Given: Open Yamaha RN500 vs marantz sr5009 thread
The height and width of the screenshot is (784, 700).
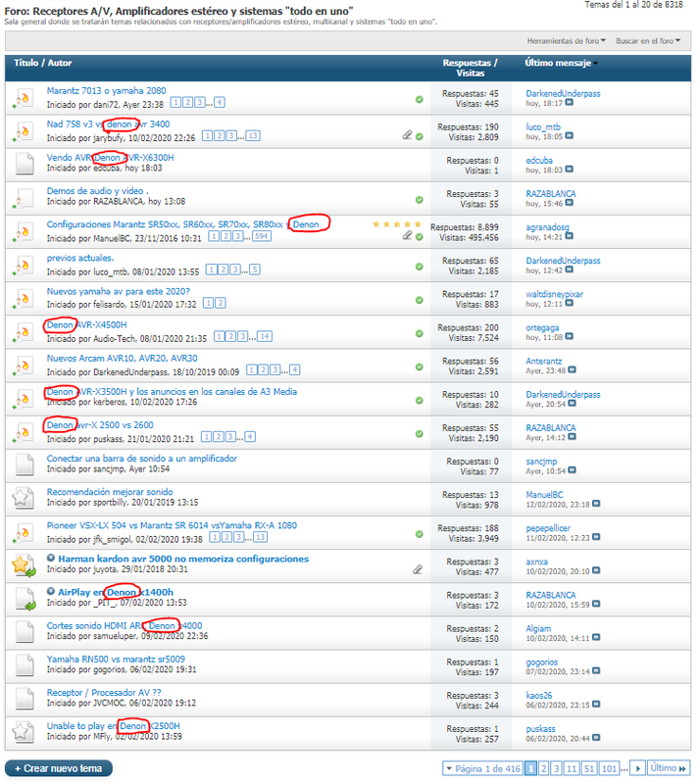Looking at the screenshot, I should [x=116, y=660].
